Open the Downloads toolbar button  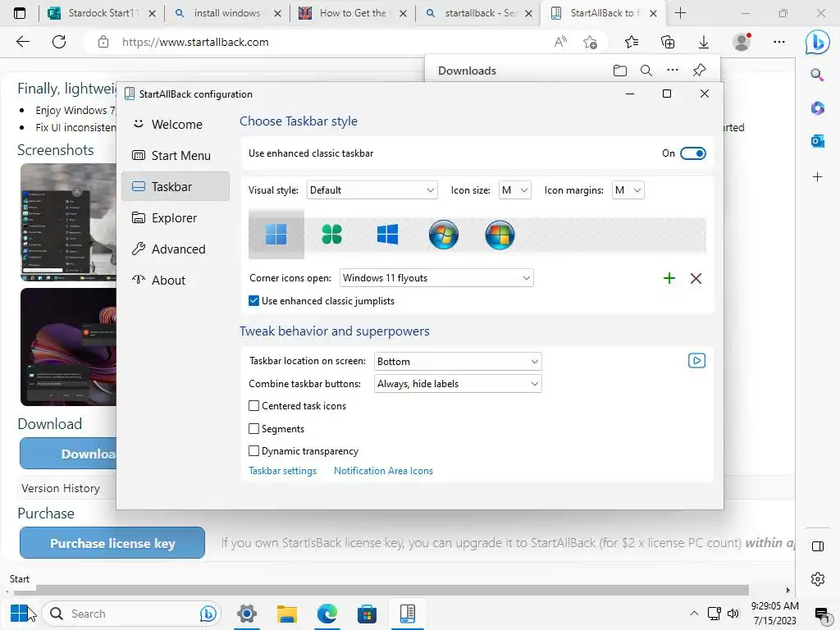click(703, 42)
